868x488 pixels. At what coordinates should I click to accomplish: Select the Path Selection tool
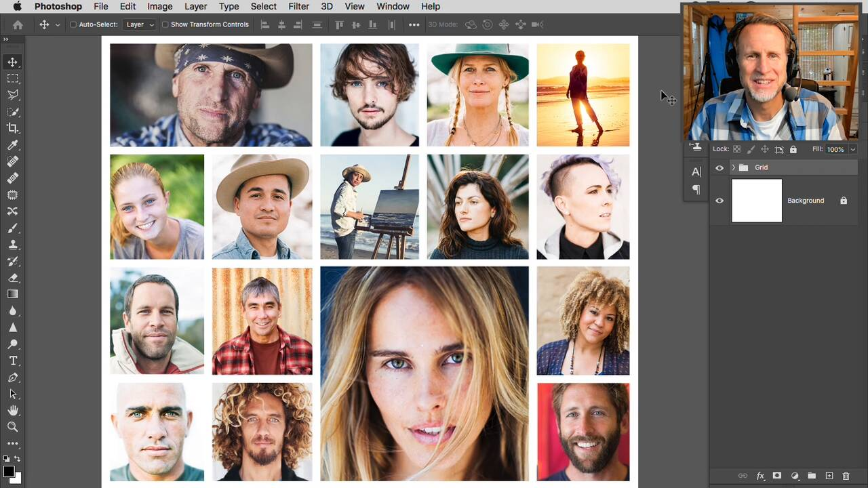[13, 394]
